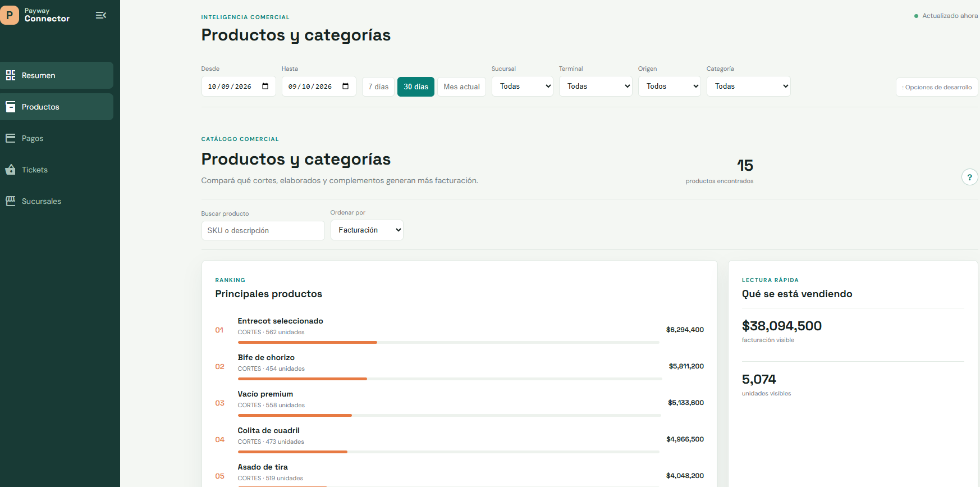Click the Pagos credit card icon
980x487 pixels.
pyautogui.click(x=11, y=138)
